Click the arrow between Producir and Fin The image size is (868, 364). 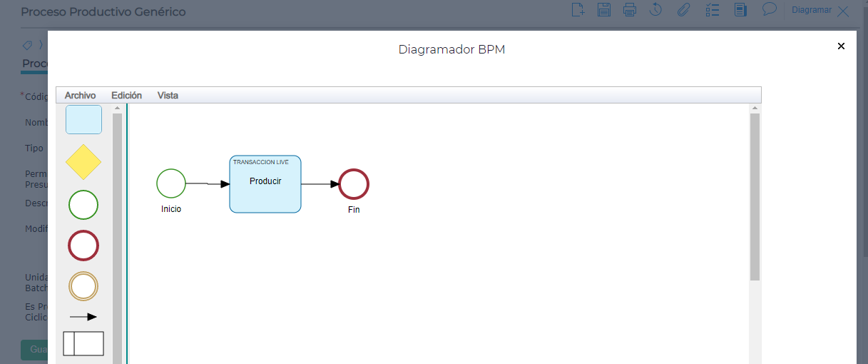pos(320,184)
